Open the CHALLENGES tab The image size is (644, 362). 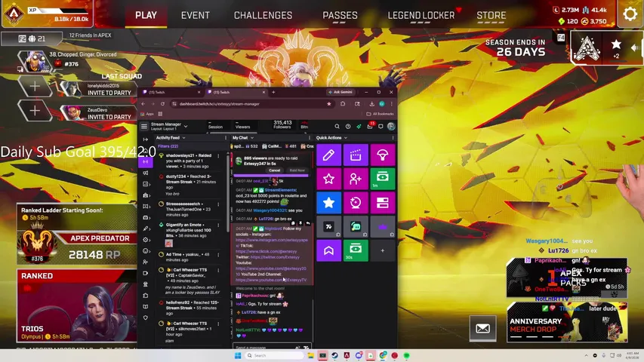point(263,15)
